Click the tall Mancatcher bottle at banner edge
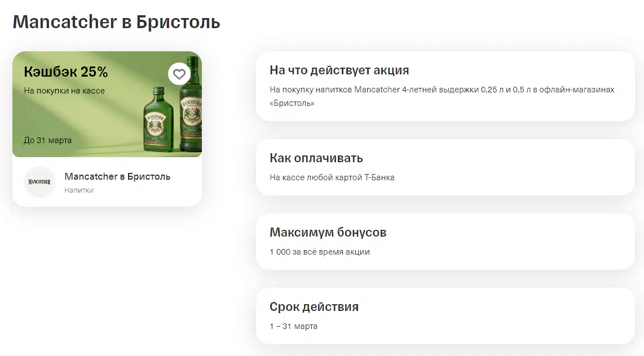644x356 pixels. (191, 113)
